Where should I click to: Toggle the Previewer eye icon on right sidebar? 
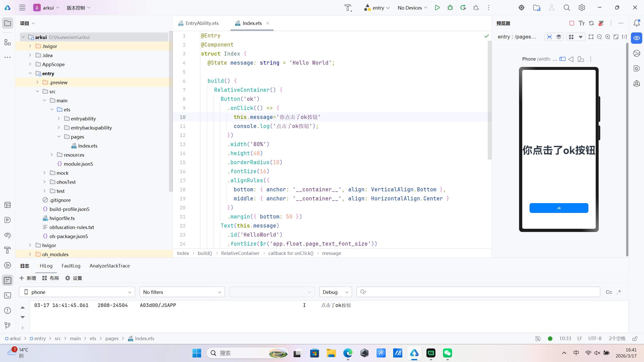637,38
